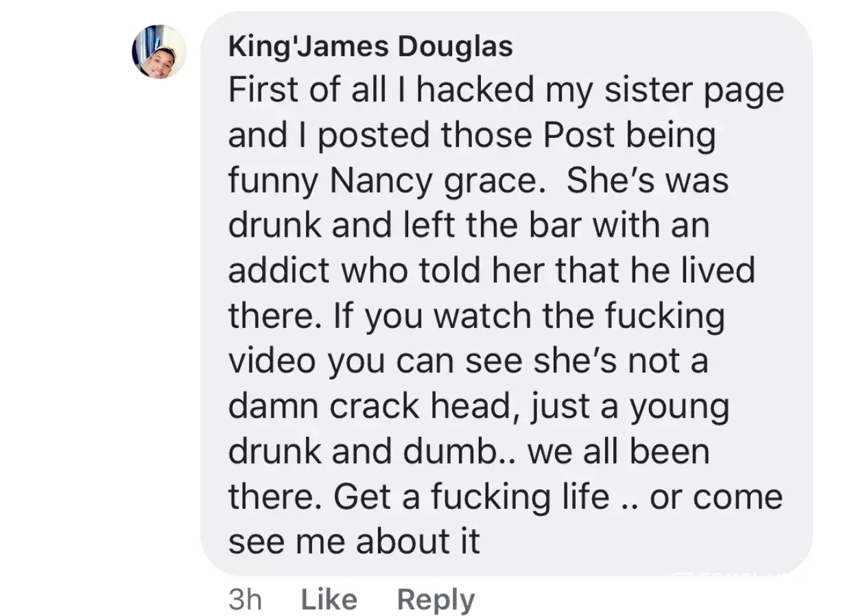
Task: Open the 3h comment timestamp
Action: [245, 600]
